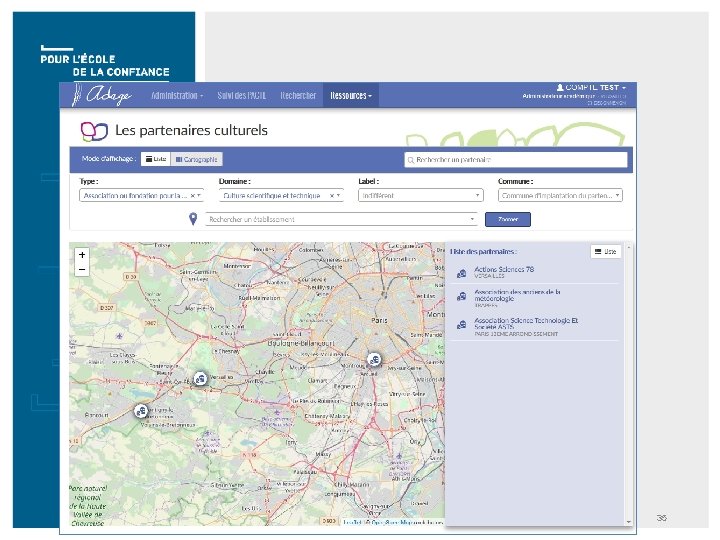This screenshot has width=720, height=540.
Task: Click the Adage logo in the navbar
Action: click(102, 95)
